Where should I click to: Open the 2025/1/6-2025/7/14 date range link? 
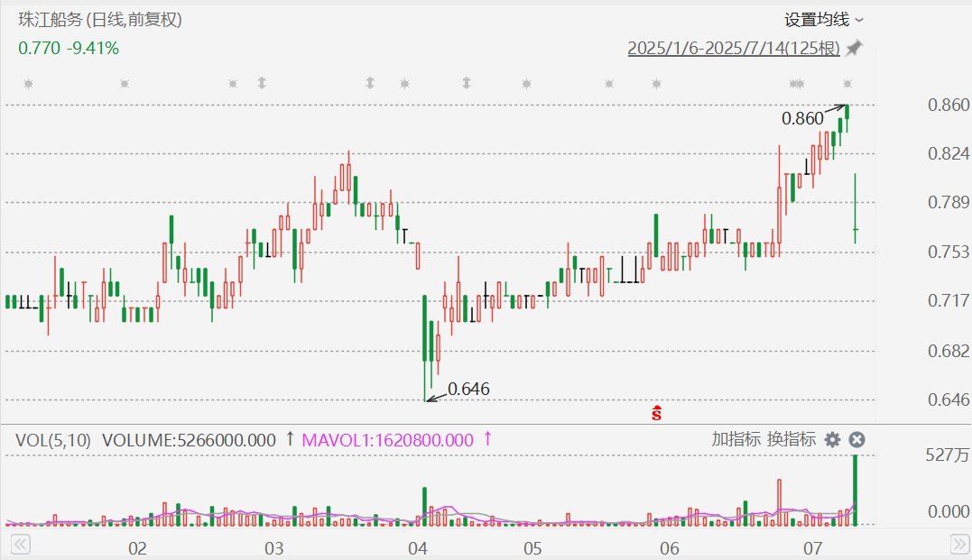point(734,49)
